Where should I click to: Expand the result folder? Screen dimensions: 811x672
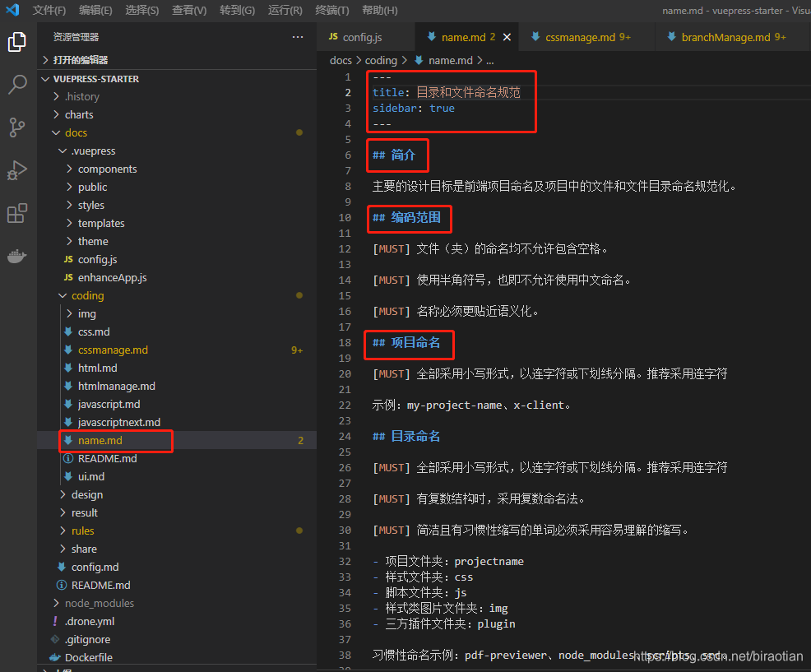[x=177, y=512]
